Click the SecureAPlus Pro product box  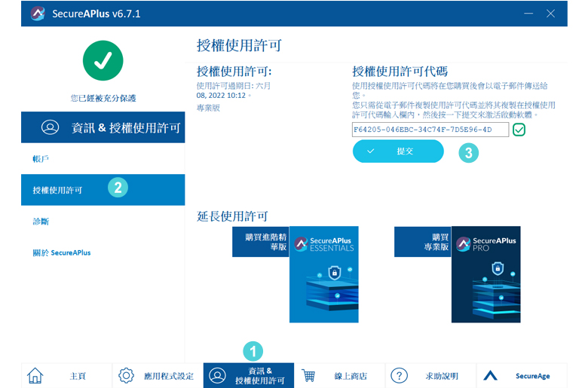[486, 274]
